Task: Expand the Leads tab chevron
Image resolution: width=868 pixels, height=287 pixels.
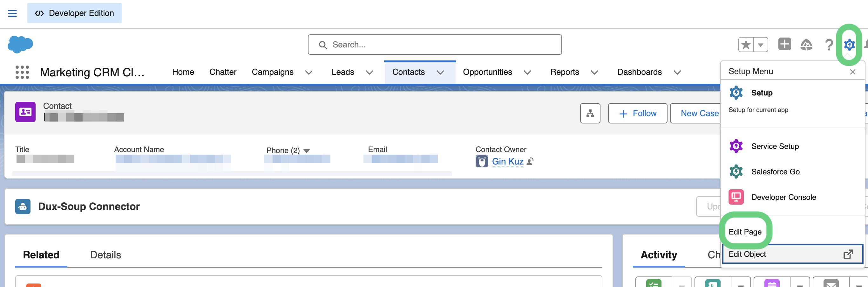Action: pos(369,72)
